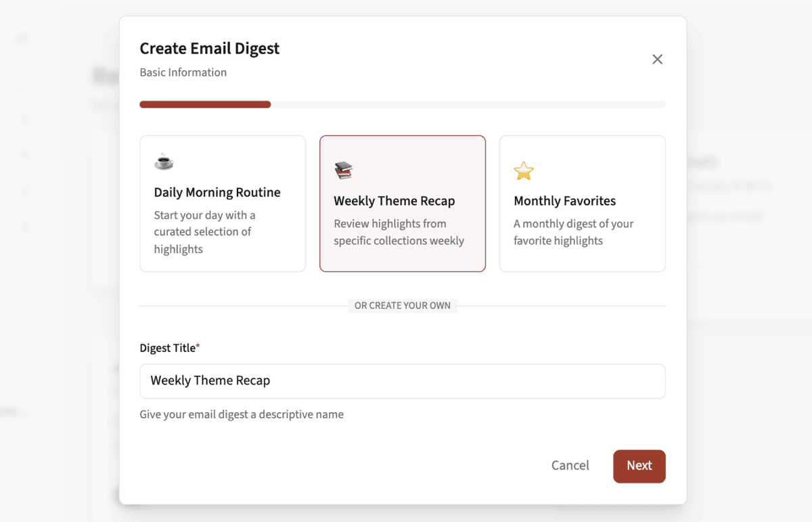The image size is (812, 522).
Task: Click the stacked books icon
Action: click(344, 171)
